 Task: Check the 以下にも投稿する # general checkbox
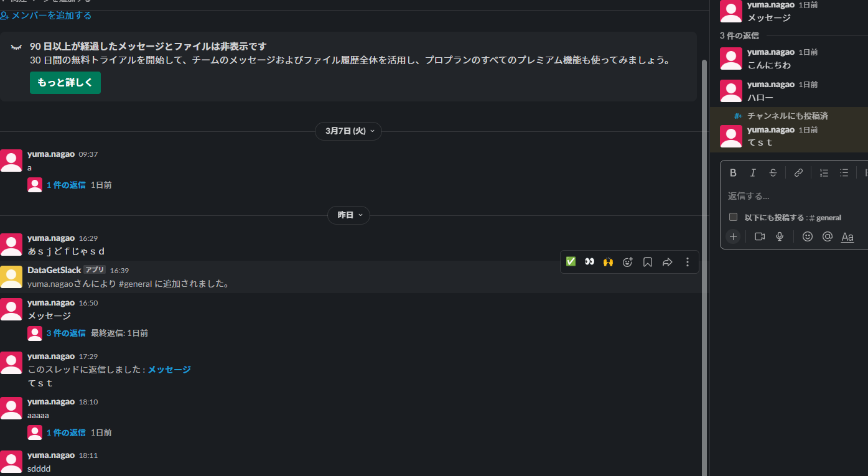(733, 217)
